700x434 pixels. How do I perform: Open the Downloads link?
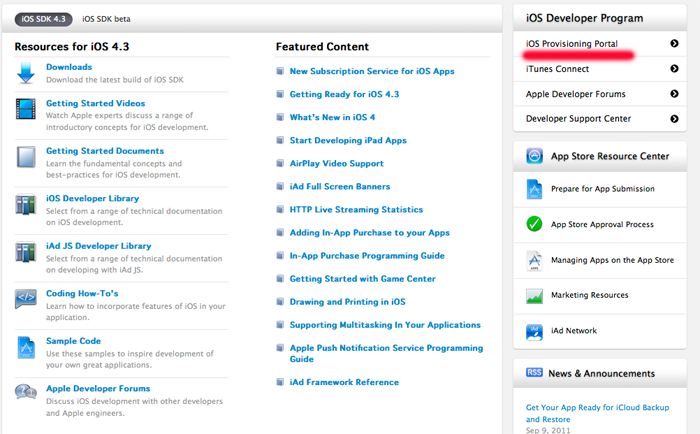[69, 67]
